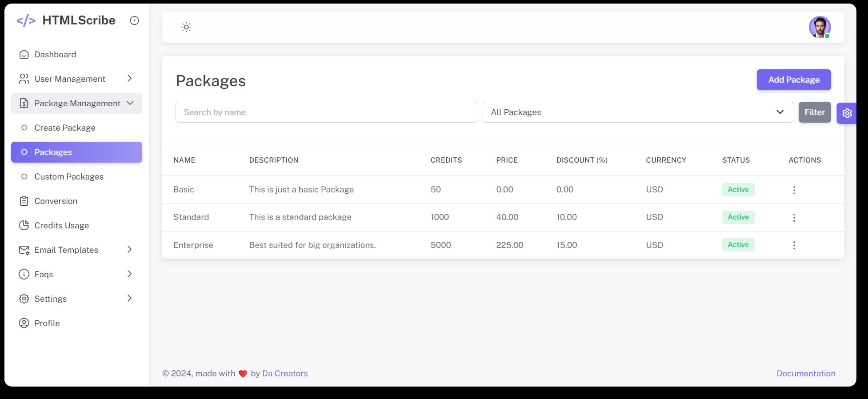
Task: Open the All Packages dropdown
Action: coord(638,112)
